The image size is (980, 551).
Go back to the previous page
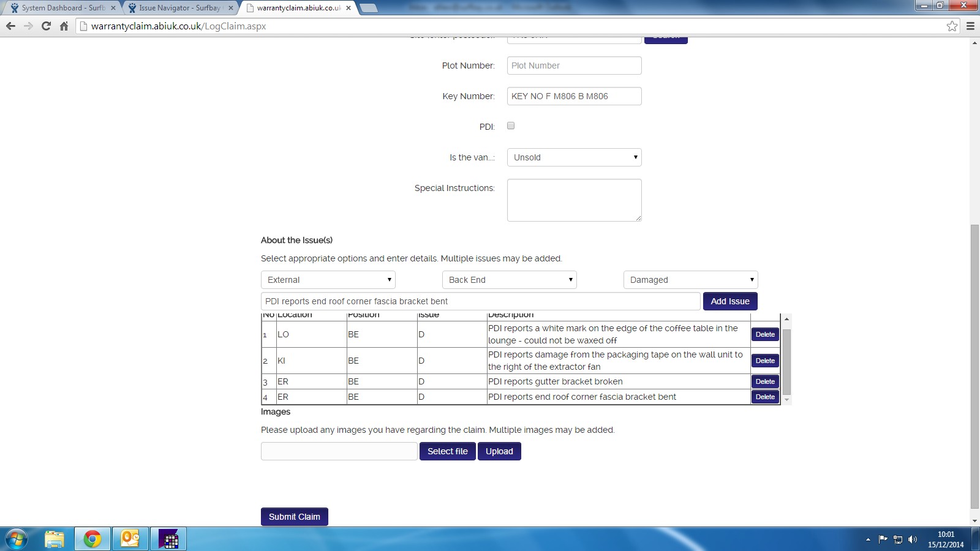pyautogui.click(x=10, y=26)
